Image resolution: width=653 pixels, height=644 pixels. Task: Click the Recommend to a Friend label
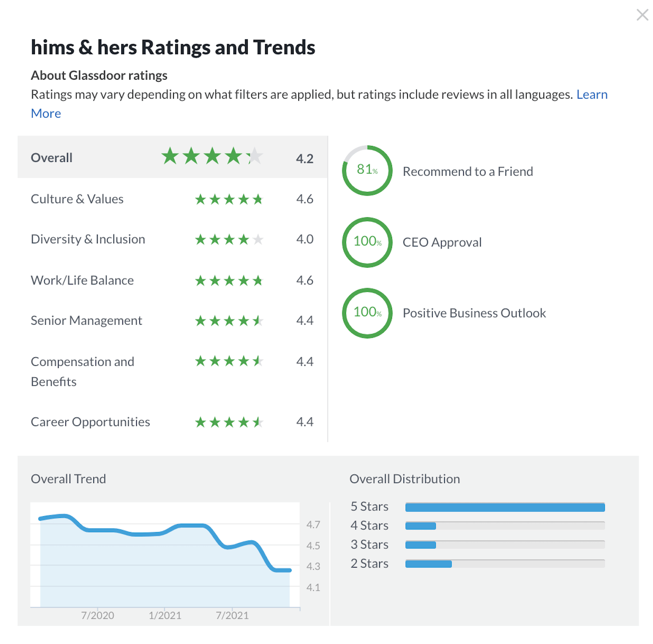(x=468, y=172)
